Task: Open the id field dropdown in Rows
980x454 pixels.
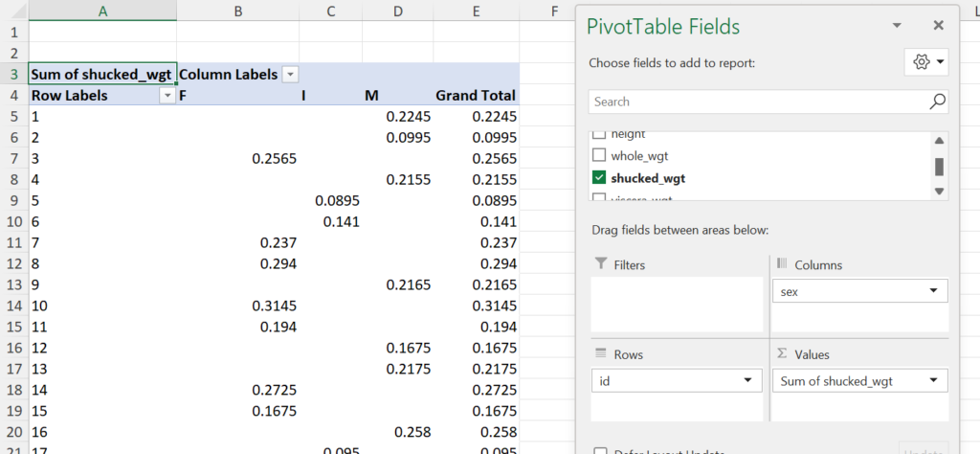Action: point(746,381)
